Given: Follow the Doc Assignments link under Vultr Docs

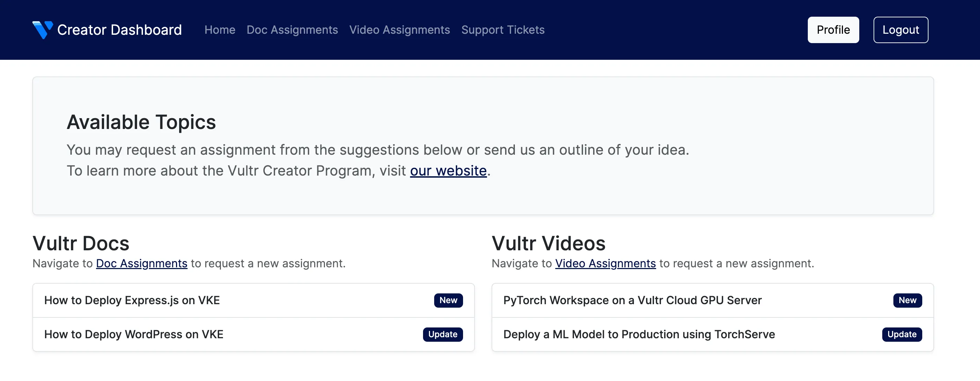Looking at the screenshot, I should coord(142,263).
